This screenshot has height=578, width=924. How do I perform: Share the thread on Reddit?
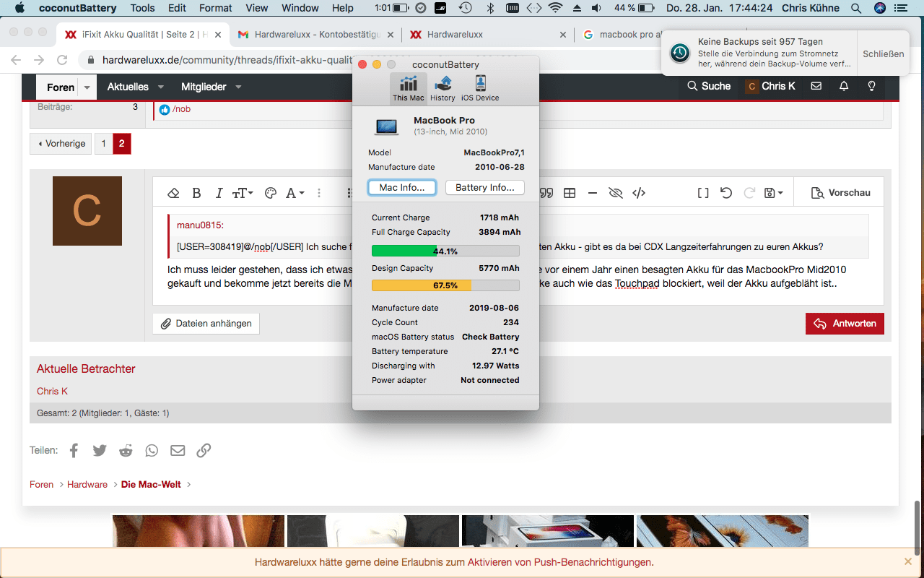pos(126,450)
